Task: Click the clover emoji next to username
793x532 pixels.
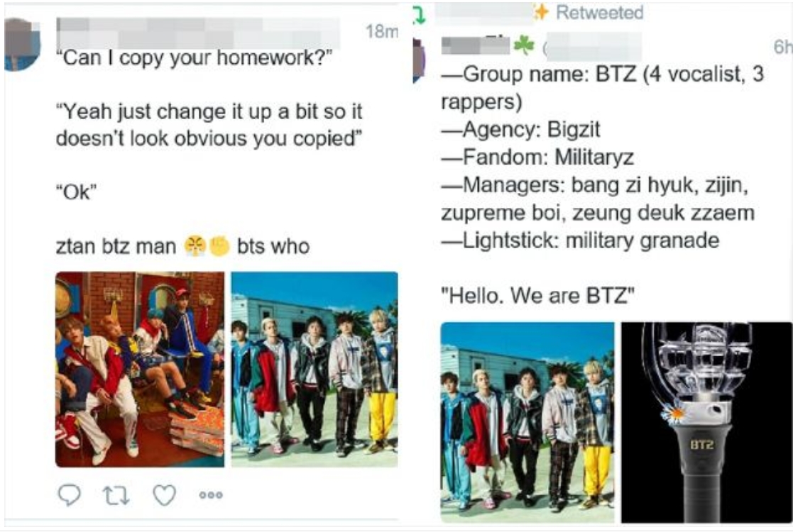Action: [x=524, y=45]
